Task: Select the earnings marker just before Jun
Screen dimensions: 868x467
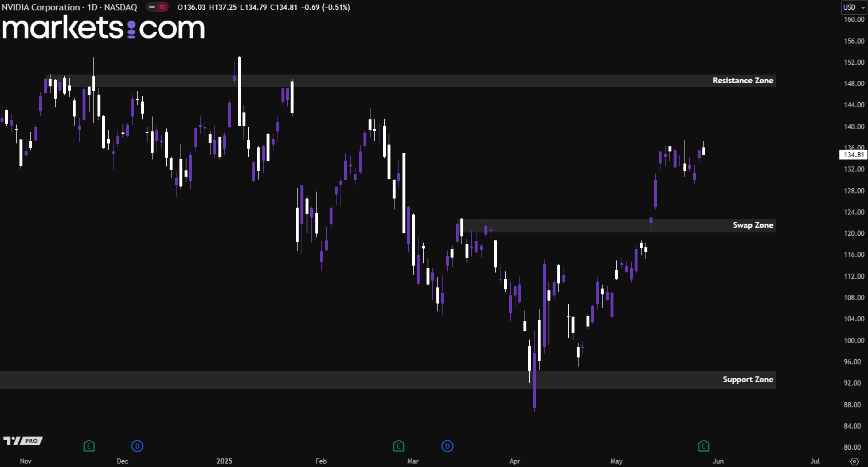Action: coord(703,446)
